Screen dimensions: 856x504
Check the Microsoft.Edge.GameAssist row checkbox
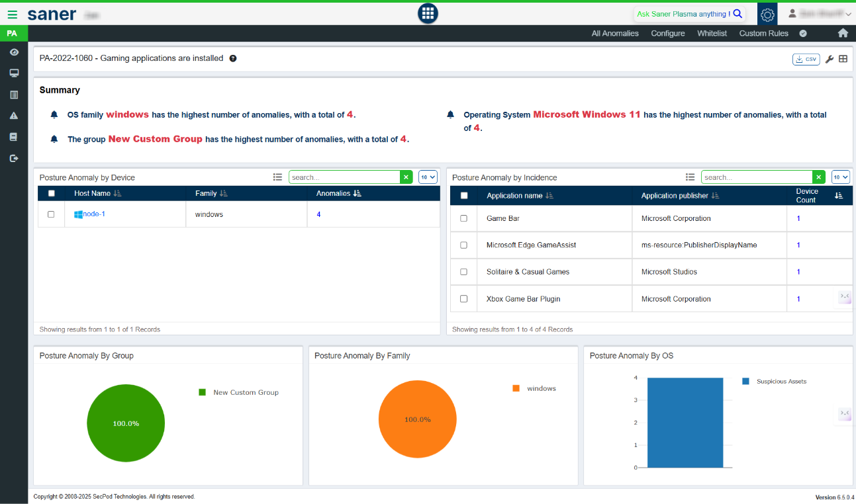tap(463, 245)
